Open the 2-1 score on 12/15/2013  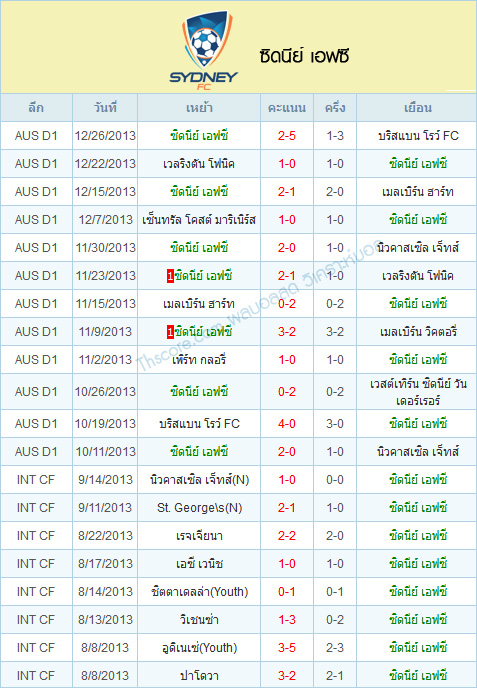tap(287, 192)
